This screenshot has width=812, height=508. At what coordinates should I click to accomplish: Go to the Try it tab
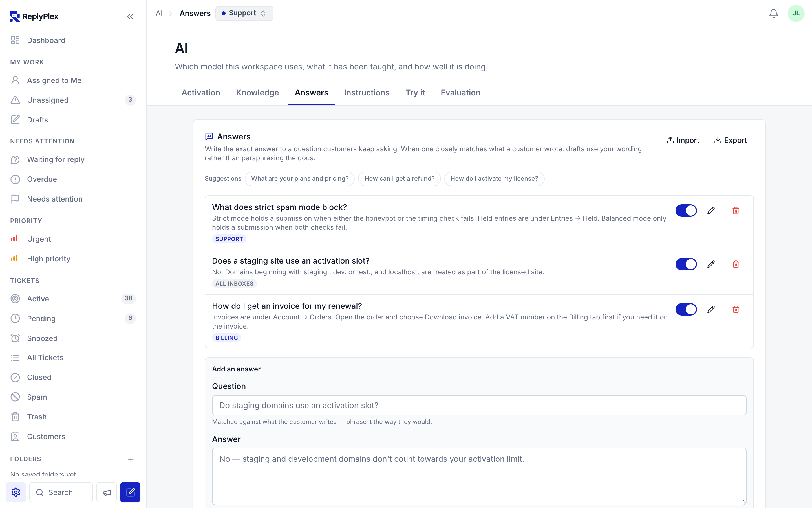(415, 93)
